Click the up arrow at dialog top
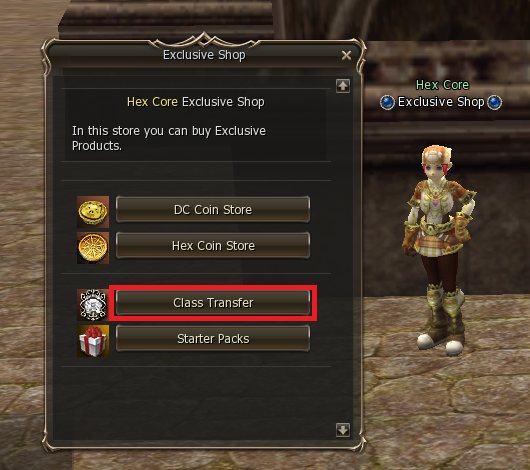Screen dimensions: 530x470 point(343,86)
